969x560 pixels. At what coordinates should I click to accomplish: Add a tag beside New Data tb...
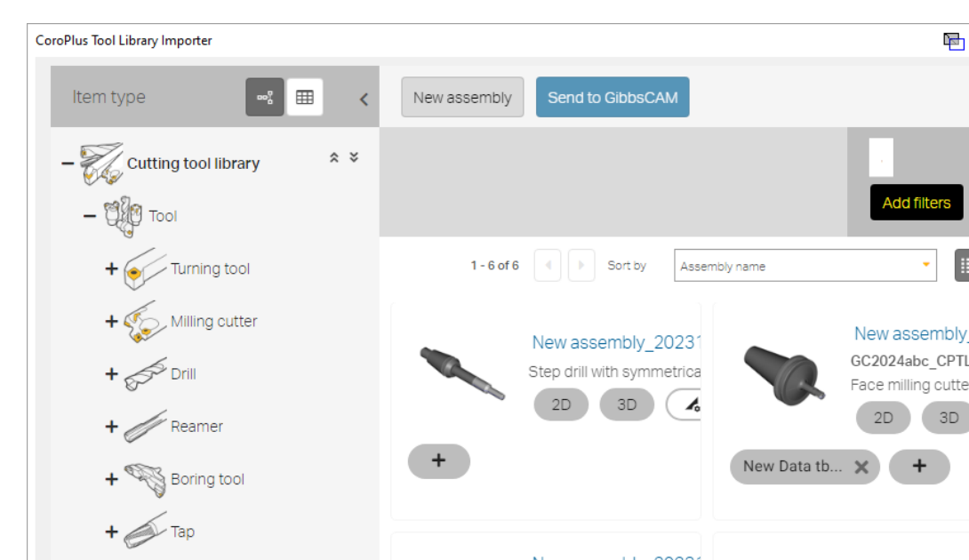pos(919,467)
